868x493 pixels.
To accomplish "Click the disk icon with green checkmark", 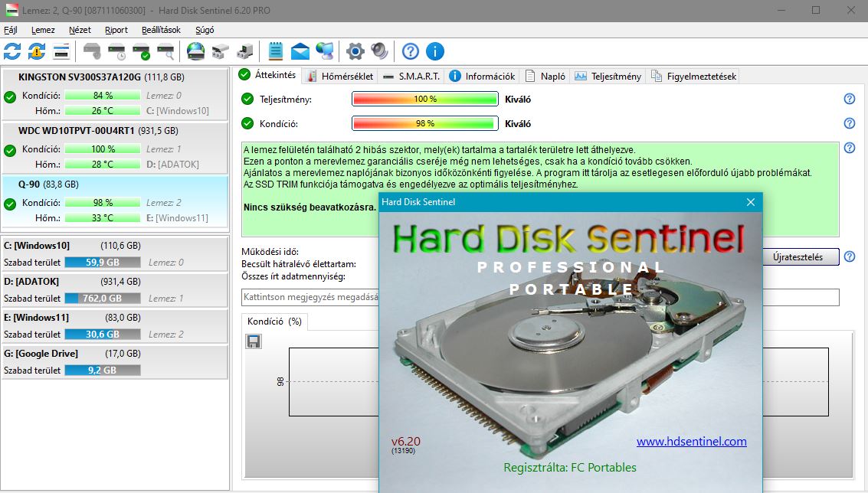I will (141, 51).
